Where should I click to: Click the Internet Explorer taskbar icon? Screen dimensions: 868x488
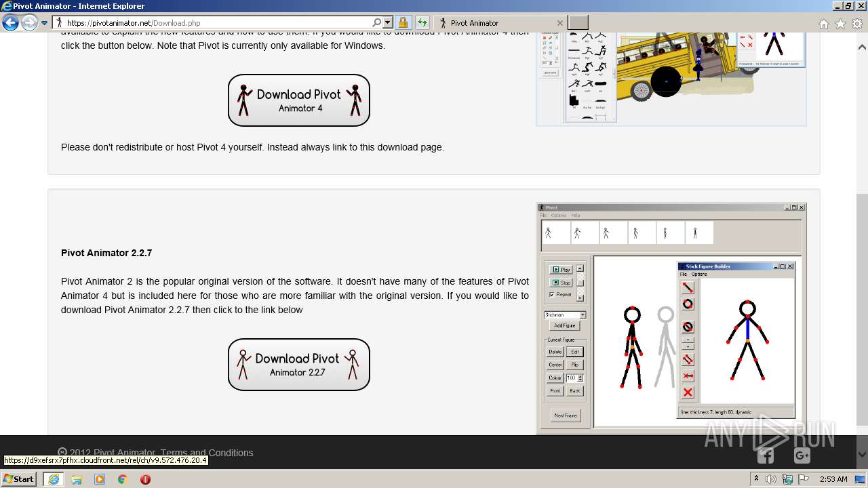click(x=54, y=479)
